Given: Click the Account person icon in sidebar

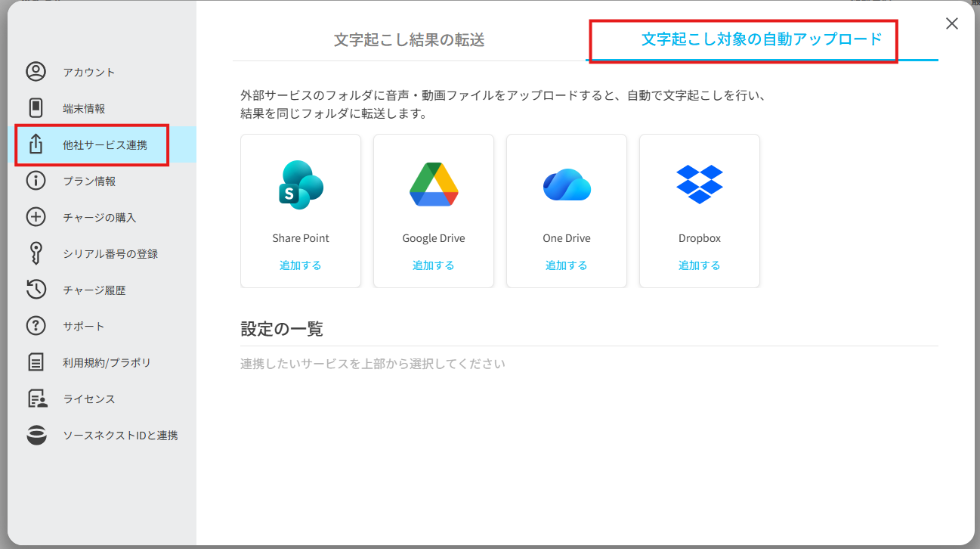Looking at the screenshot, I should coord(36,72).
